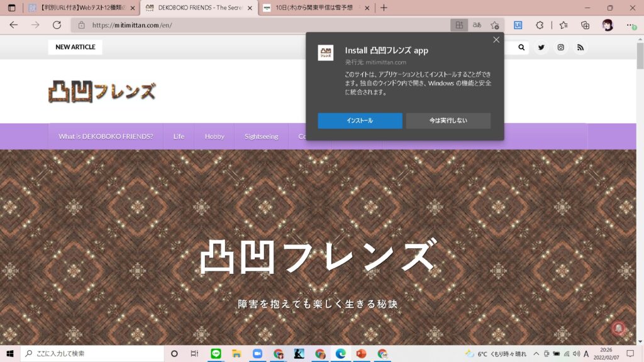
Task: Open the Hobby menu item
Action: 214,136
